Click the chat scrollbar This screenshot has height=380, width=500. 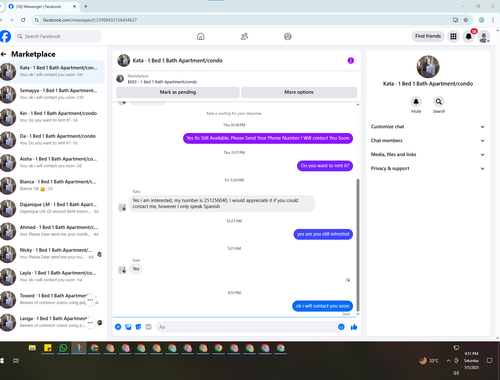coord(358,245)
